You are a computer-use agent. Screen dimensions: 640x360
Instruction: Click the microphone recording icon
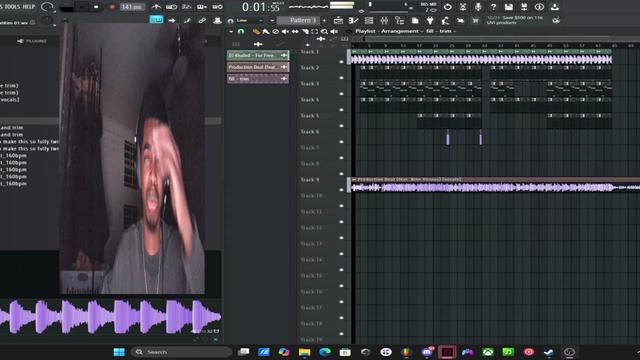coord(478,7)
